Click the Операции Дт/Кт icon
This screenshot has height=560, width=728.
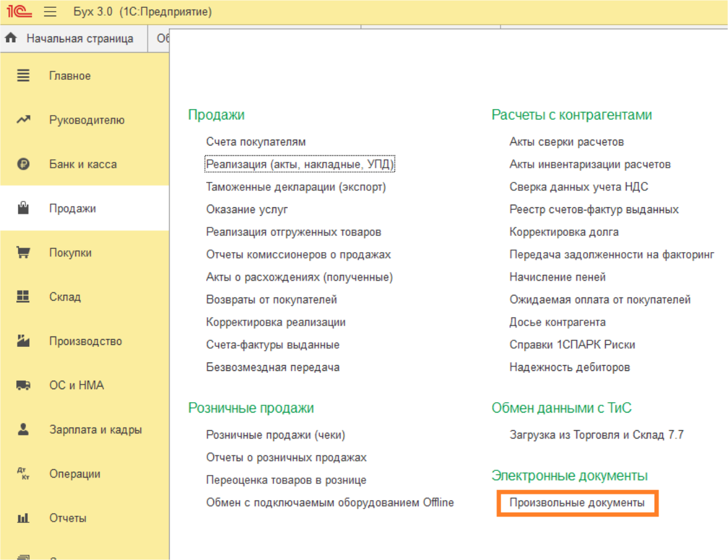[x=23, y=474]
